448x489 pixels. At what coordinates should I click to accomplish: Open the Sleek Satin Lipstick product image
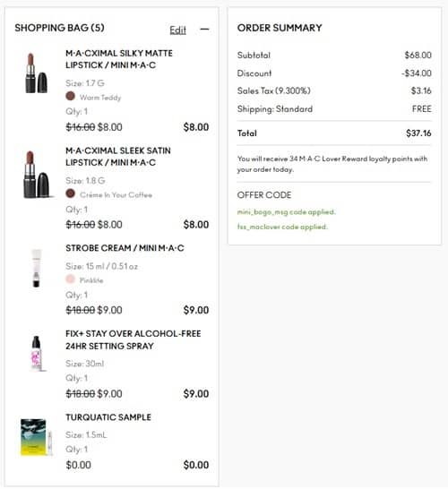37,175
